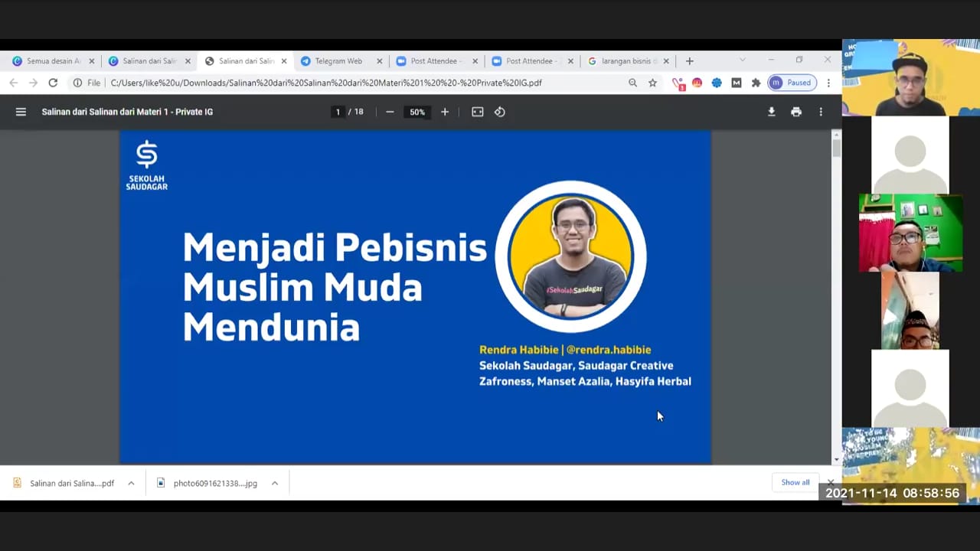Zoom in the PDF with plus button

[445, 112]
